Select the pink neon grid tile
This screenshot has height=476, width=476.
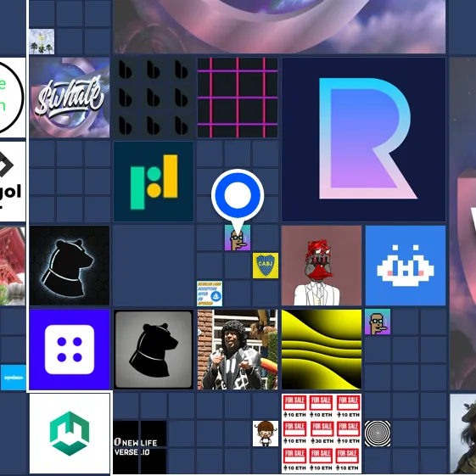[x=238, y=98]
